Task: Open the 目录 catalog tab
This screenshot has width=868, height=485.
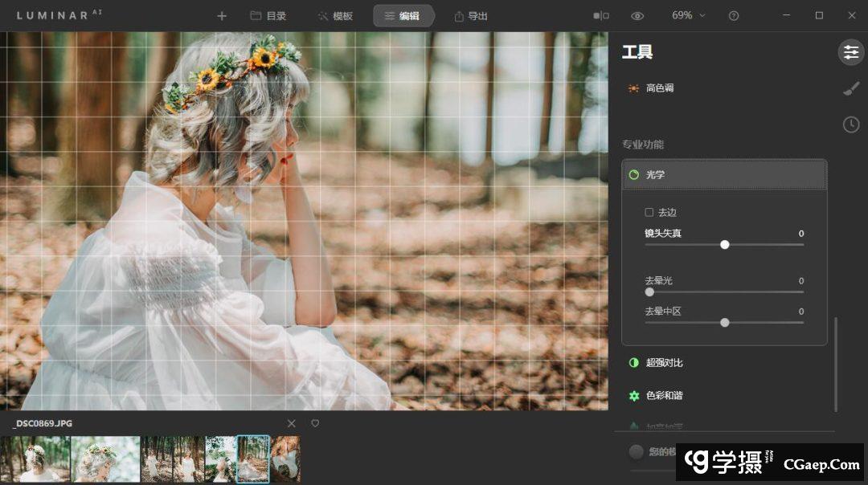Action: tap(268, 16)
